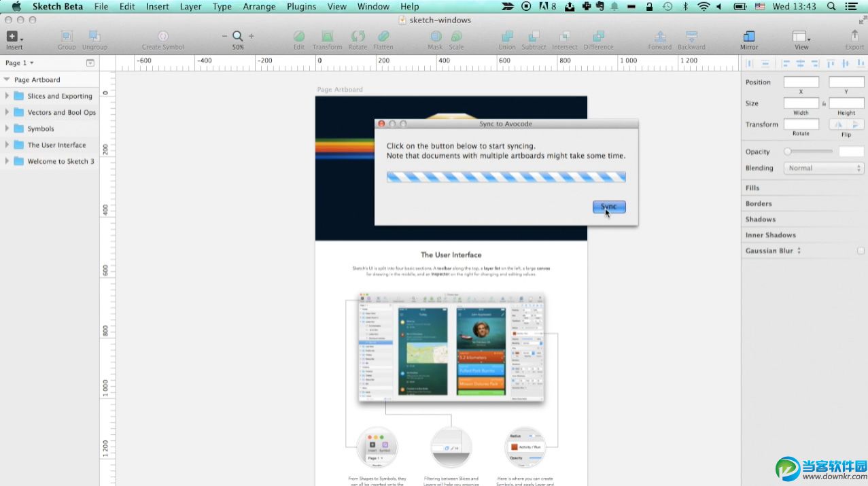Click the Height input field
Image resolution: width=868 pixels, height=486 pixels.
point(846,103)
